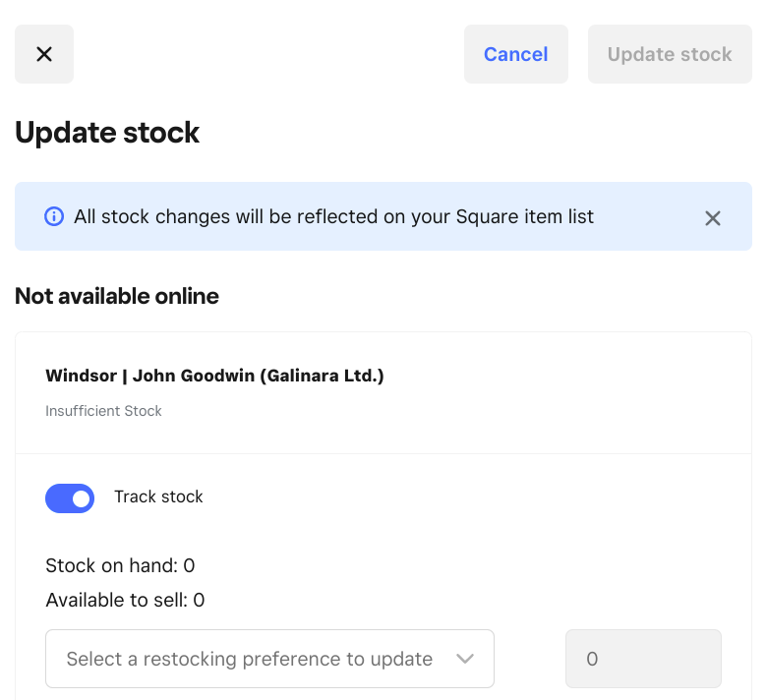Screen dimensions: 767x700
Task: Click the Insufficient Stock status text
Action: 103,411
